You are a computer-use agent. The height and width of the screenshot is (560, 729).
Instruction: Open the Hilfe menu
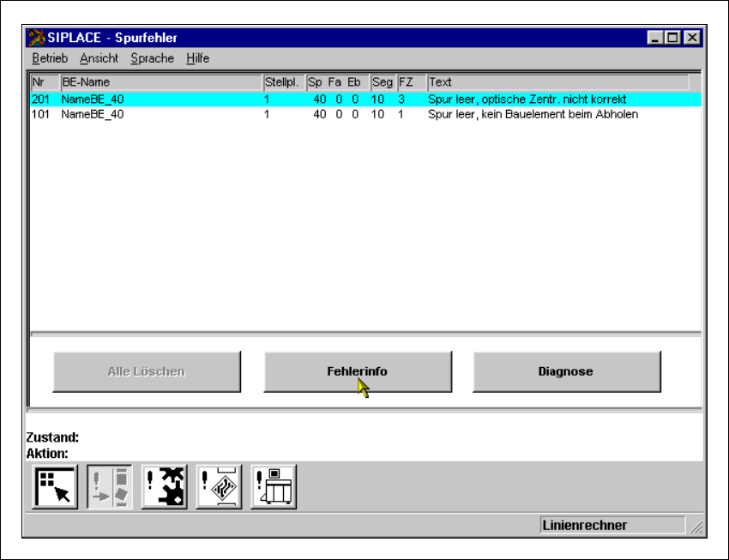(197, 58)
